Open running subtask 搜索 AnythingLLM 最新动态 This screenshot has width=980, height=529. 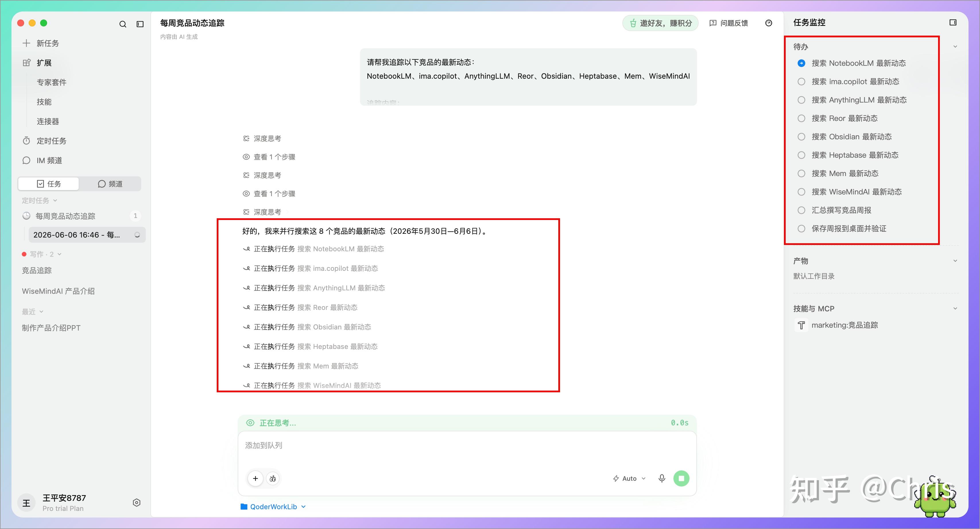coord(314,288)
